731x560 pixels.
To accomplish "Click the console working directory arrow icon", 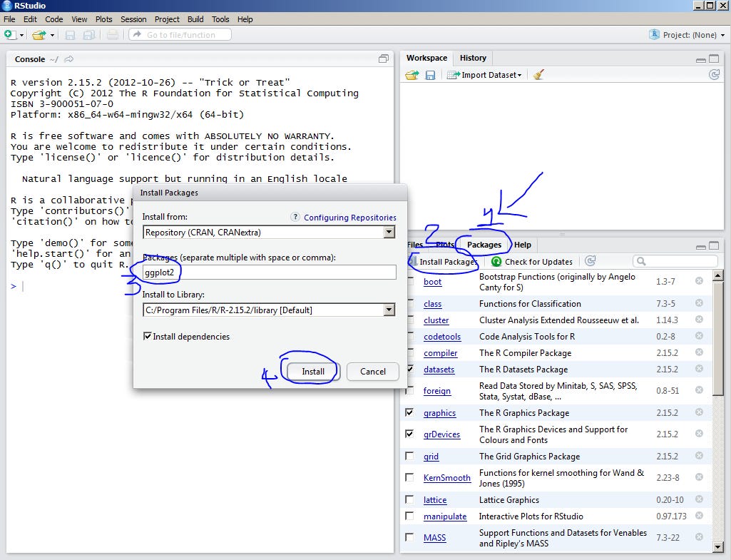I will coord(69,59).
